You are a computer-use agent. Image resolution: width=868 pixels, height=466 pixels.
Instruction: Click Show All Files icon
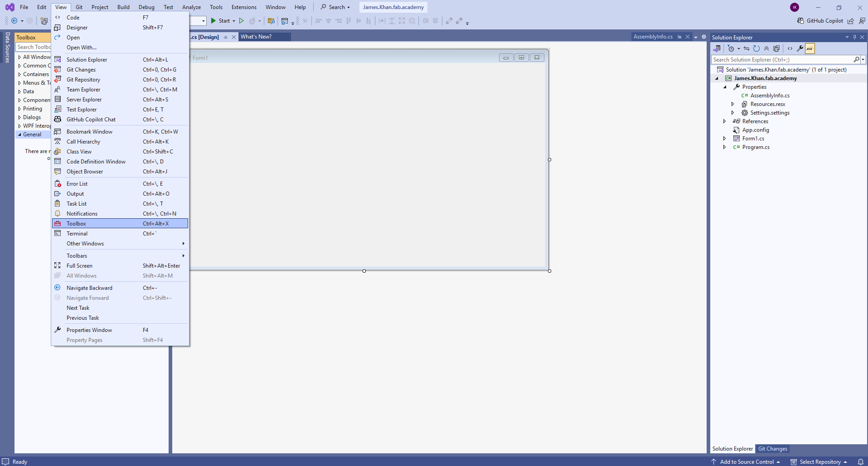[x=776, y=48]
